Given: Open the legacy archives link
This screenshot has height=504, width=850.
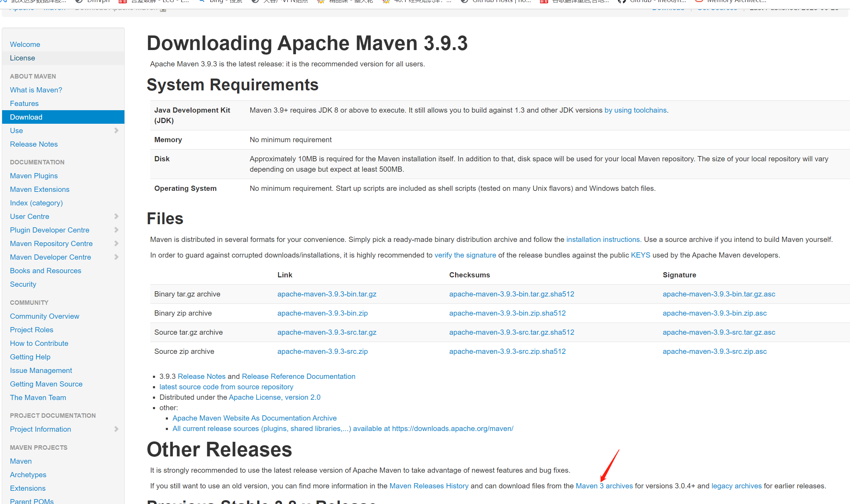Looking at the screenshot, I should [736, 486].
